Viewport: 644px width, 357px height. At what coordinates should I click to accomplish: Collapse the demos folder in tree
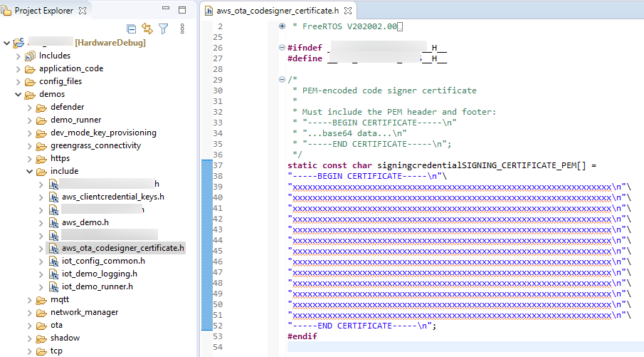[x=19, y=94]
